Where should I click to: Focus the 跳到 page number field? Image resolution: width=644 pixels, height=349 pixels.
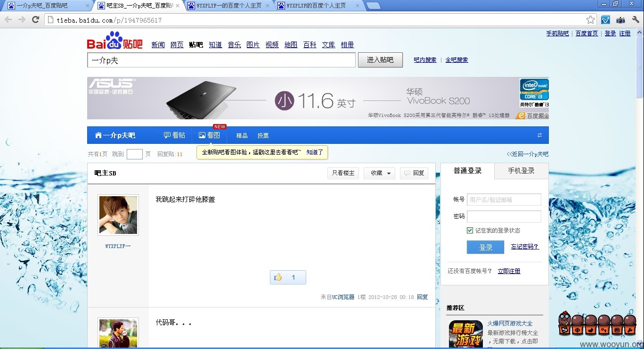coord(135,154)
